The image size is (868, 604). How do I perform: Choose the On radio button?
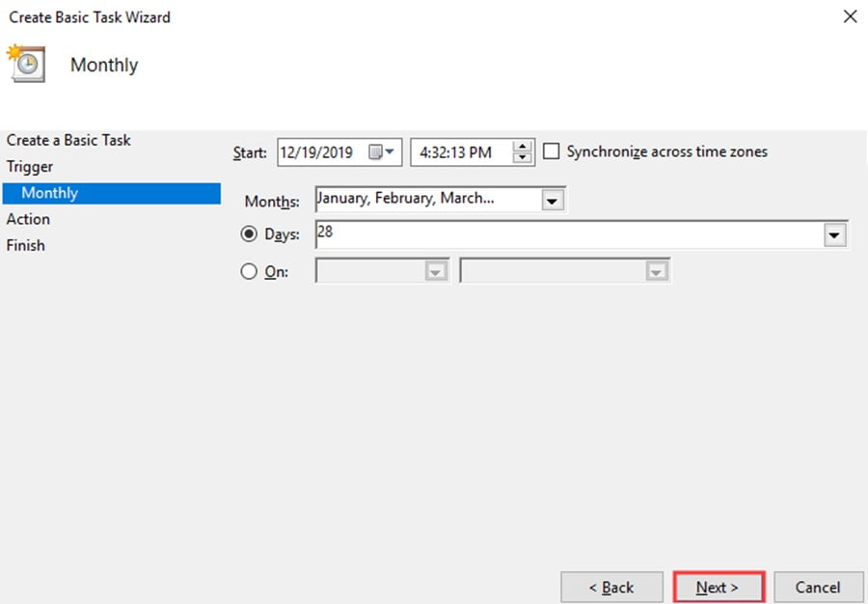[x=249, y=272]
